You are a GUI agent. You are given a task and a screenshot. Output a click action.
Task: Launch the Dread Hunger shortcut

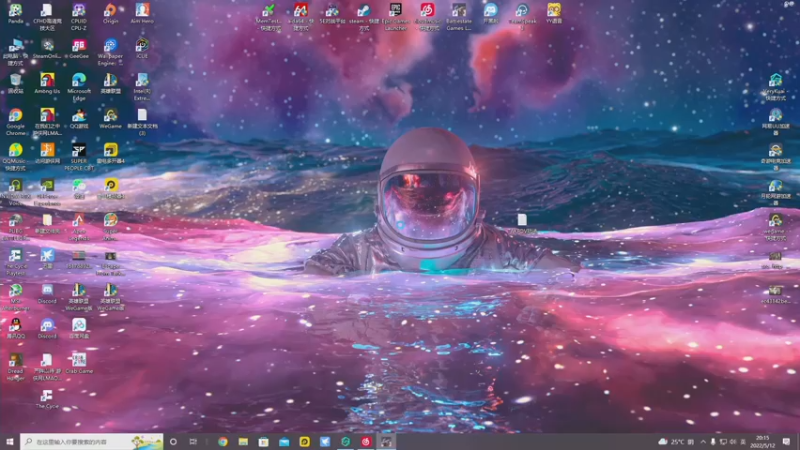pos(15,367)
